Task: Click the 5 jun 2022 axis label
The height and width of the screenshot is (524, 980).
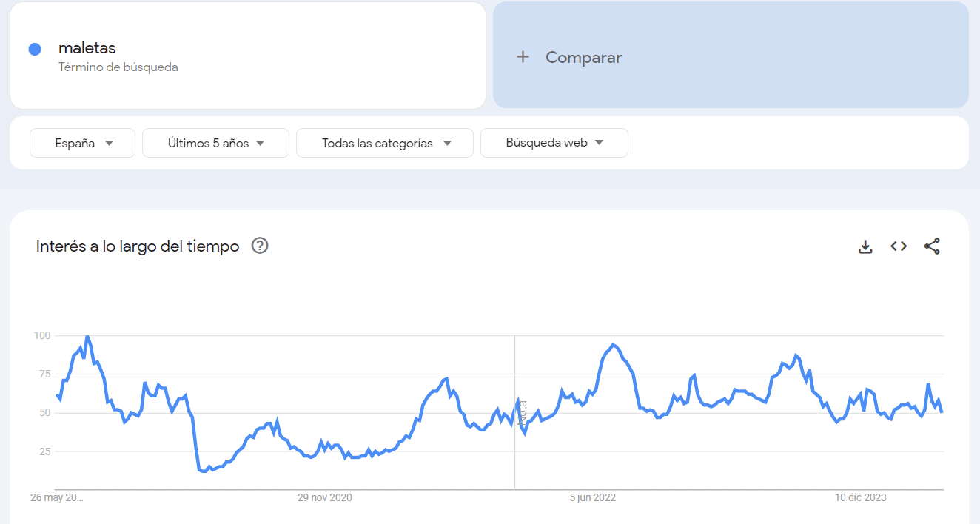Action: pyautogui.click(x=593, y=497)
